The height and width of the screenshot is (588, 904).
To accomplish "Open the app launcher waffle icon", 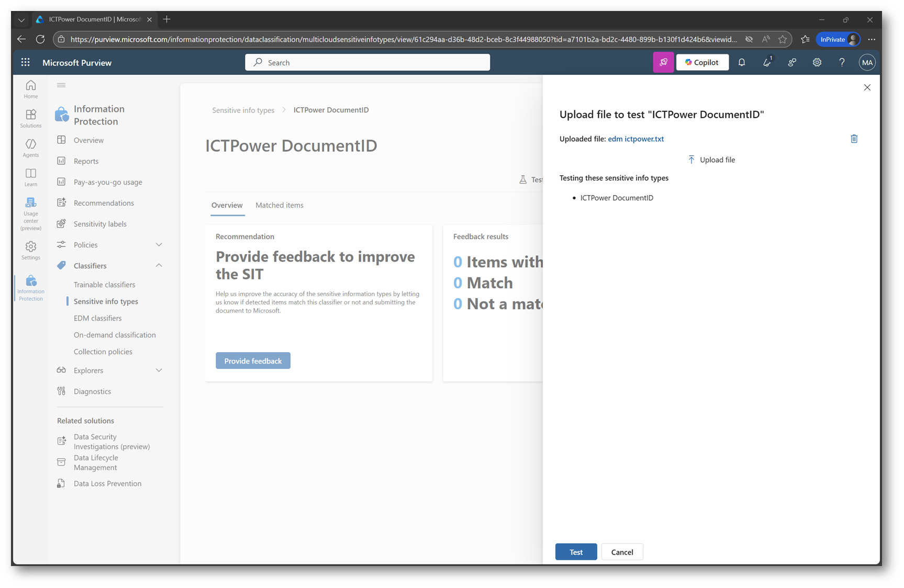I will [x=25, y=62].
